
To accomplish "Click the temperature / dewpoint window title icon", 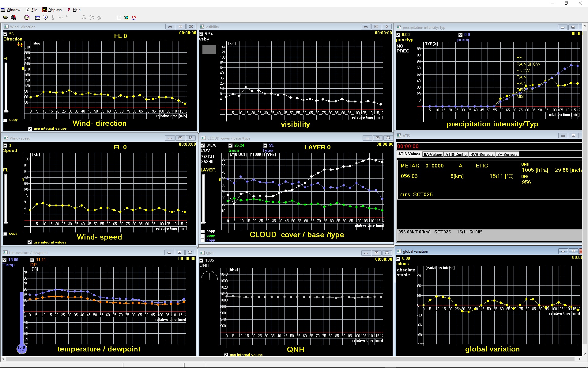I will [5, 252].
